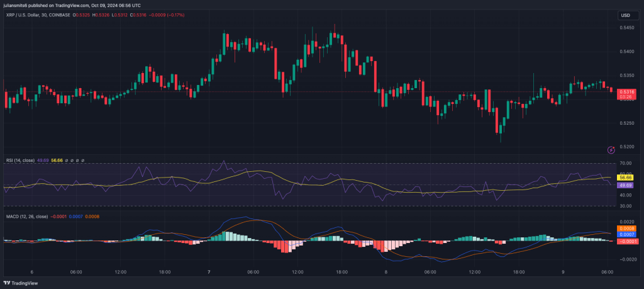This screenshot has width=644, height=289.
Task: Click the 70.00 RSI axis label
Action: (x=626, y=163)
